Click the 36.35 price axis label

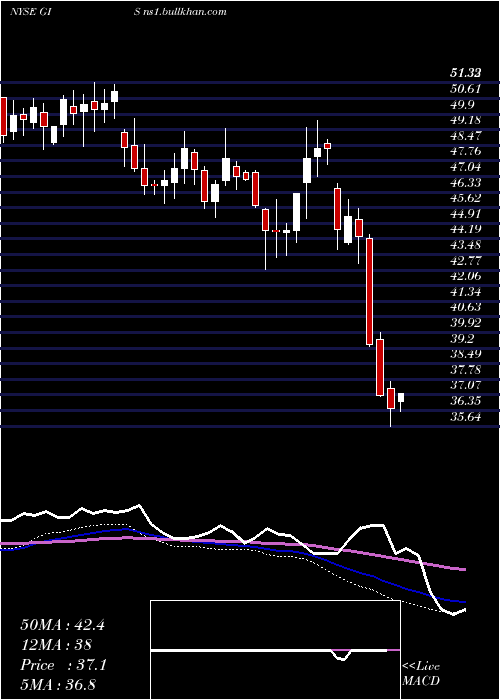pos(465,401)
